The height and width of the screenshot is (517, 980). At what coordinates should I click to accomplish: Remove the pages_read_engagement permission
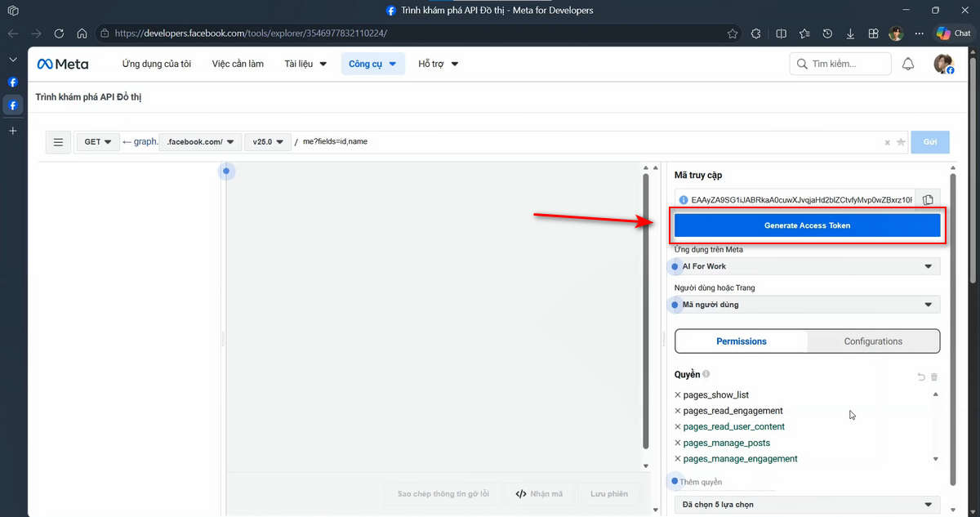678,411
